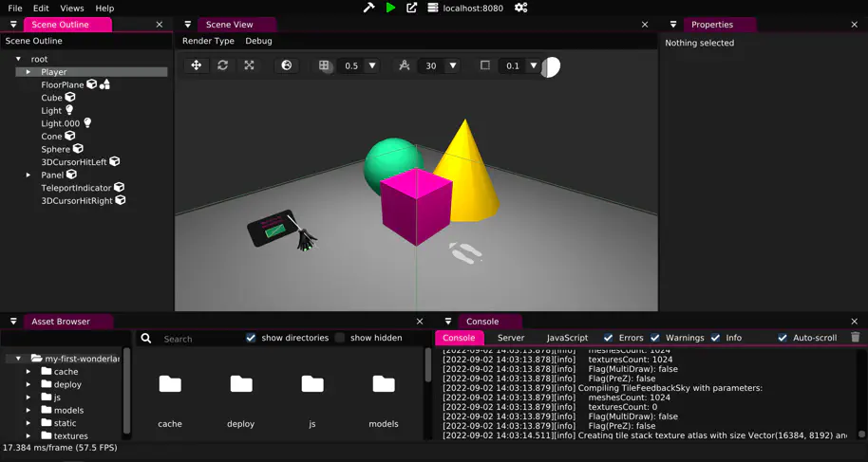The width and height of the screenshot is (868, 462).
Task: Open the angle snap 30 dropdown
Action: [453, 65]
